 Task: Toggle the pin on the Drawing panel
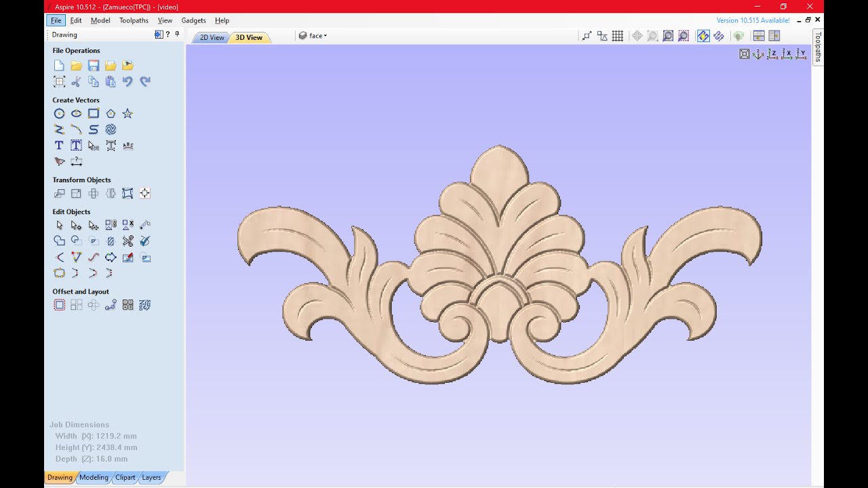tap(178, 35)
